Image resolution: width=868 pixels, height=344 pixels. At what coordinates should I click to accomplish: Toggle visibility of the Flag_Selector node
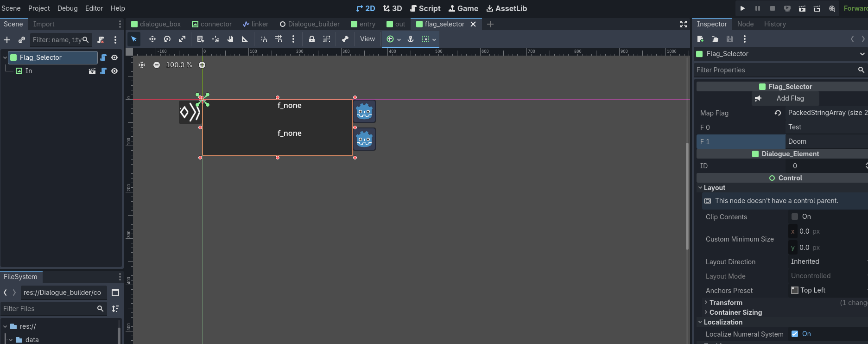[x=114, y=57]
